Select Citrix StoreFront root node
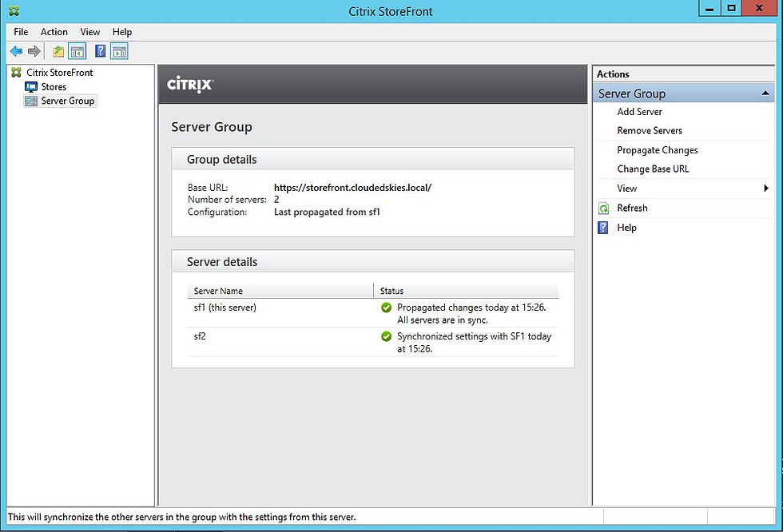This screenshot has width=783, height=532. tap(59, 73)
